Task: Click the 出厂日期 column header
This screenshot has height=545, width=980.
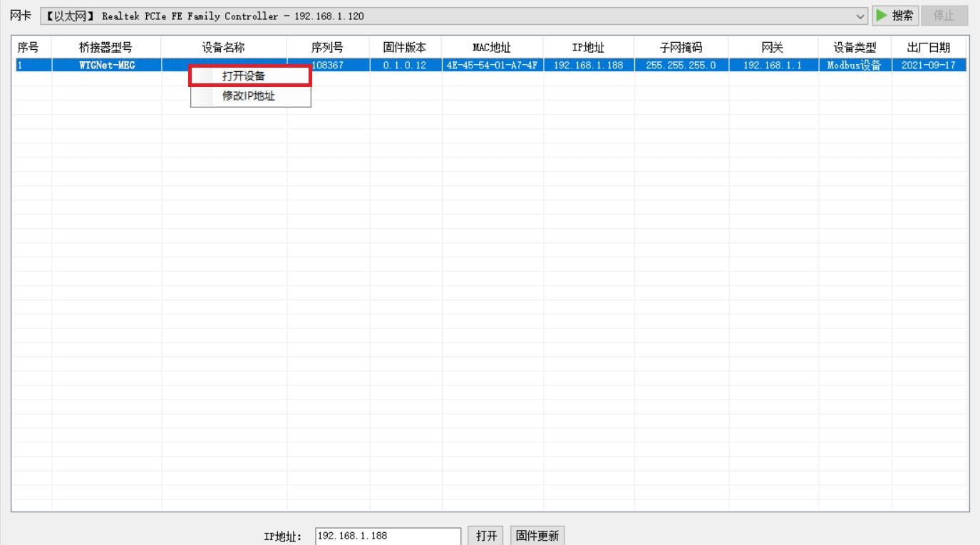Action: click(x=929, y=48)
